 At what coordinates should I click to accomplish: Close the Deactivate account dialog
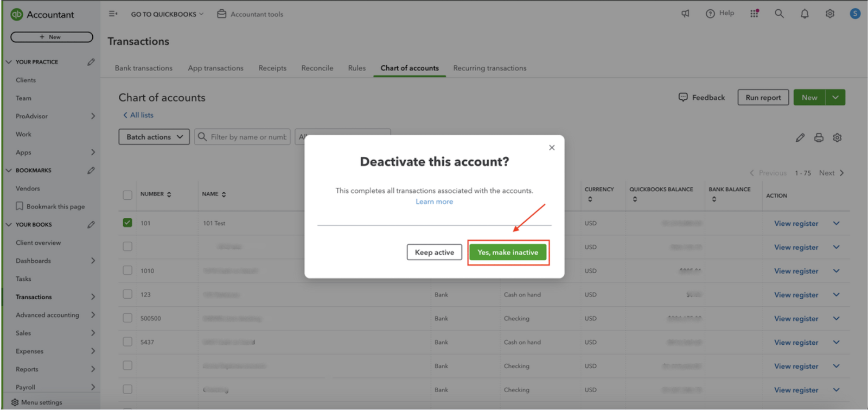552,148
